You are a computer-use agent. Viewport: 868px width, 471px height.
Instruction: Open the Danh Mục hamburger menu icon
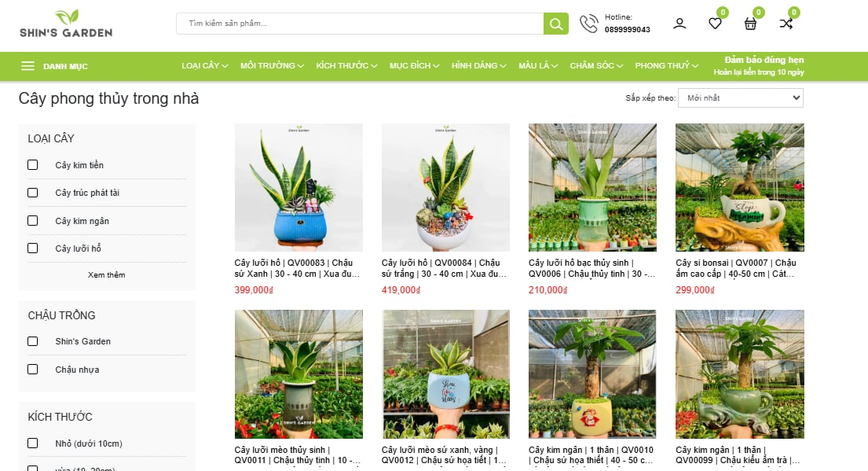[x=27, y=66]
